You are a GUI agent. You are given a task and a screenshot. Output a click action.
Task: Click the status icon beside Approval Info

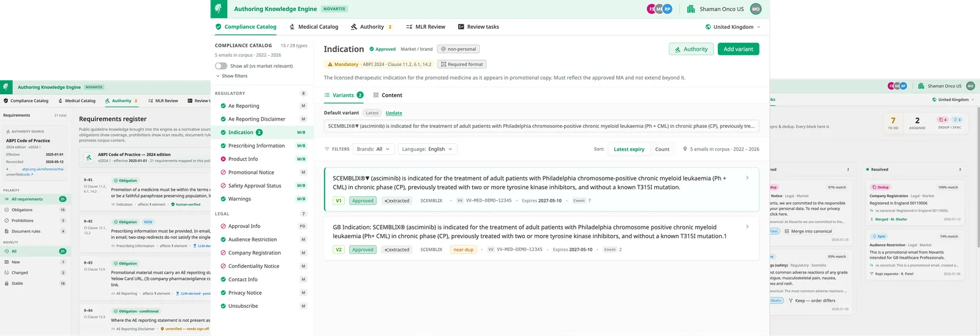point(224,226)
